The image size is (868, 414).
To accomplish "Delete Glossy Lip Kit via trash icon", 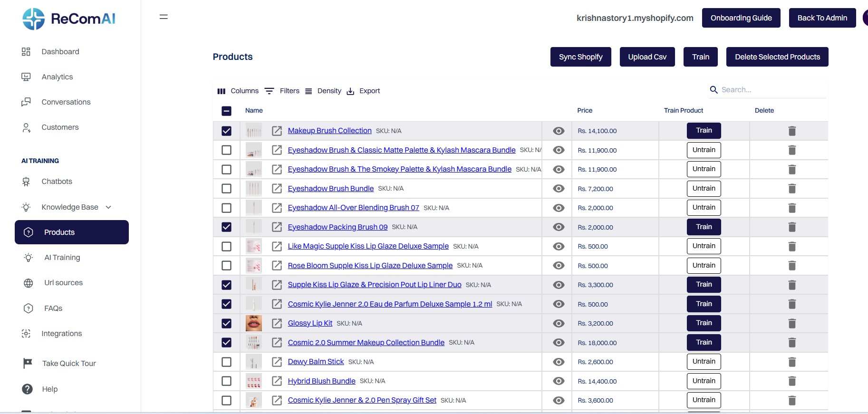I will 792,323.
